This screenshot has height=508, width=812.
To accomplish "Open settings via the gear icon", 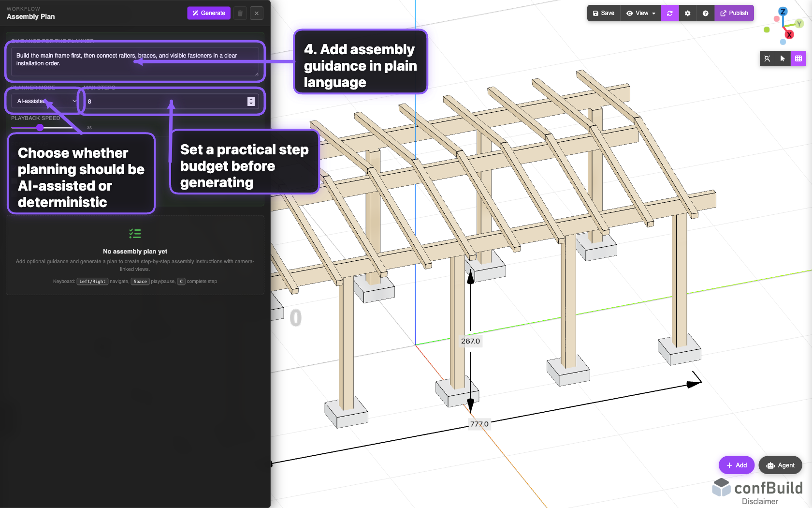I will 687,13.
